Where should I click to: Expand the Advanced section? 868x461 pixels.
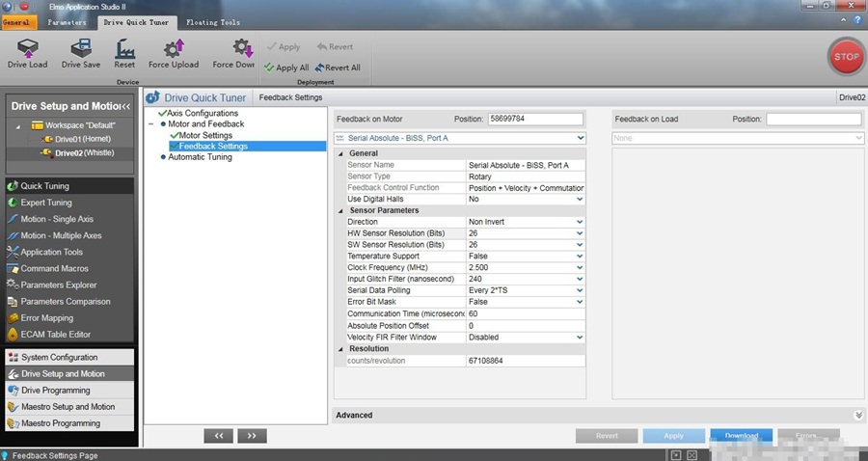[x=857, y=415]
